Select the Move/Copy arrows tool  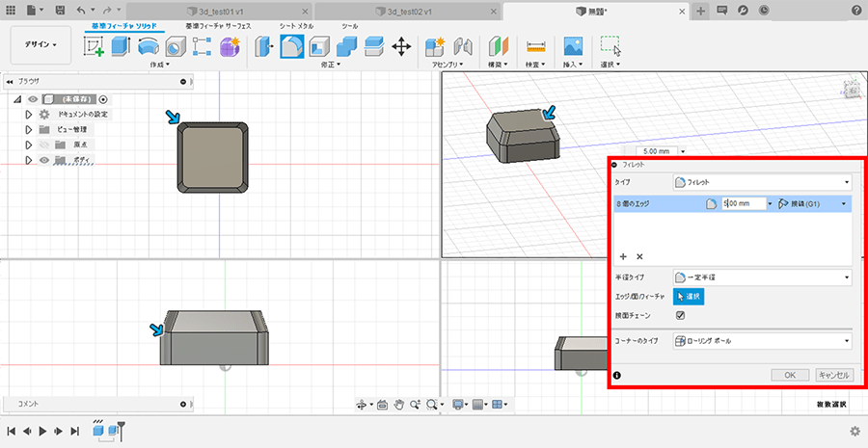tap(401, 46)
